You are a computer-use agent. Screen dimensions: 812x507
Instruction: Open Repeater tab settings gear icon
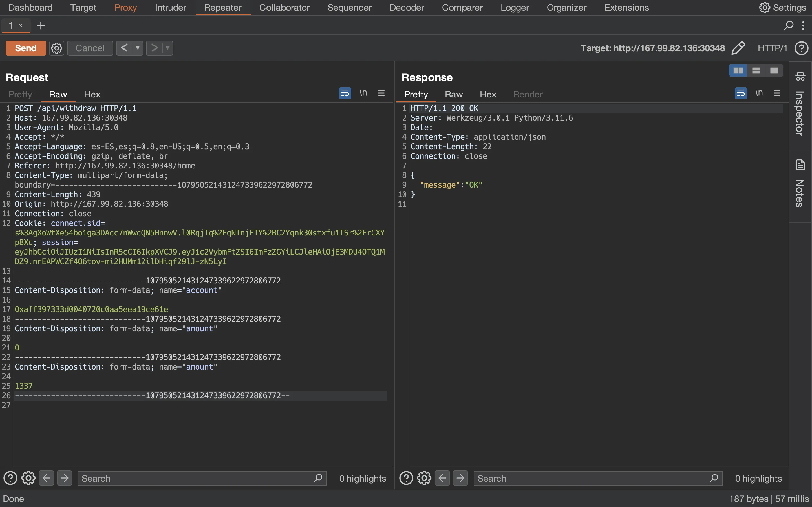56,47
